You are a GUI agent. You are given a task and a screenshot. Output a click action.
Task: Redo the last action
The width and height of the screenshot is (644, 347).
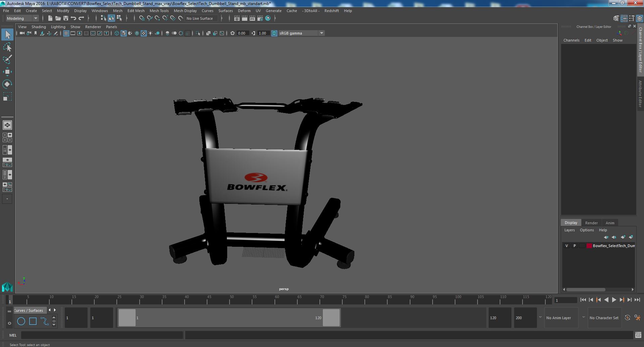81,18
